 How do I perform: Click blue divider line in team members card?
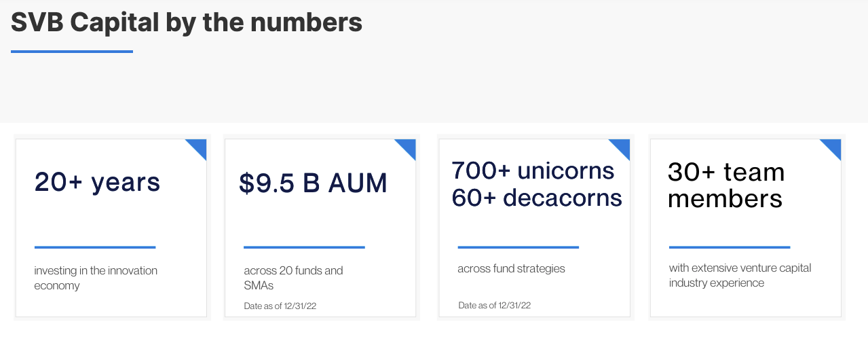point(730,247)
